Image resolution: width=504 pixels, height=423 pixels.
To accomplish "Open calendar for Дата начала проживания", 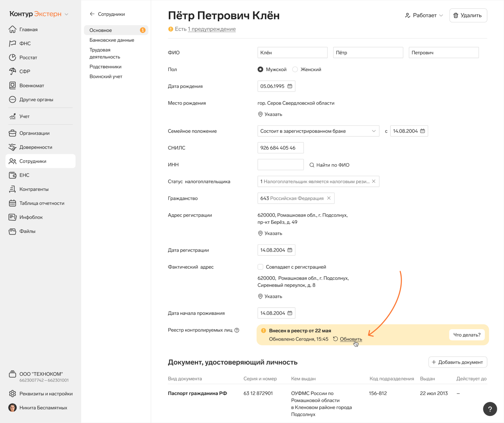I will click(290, 313).
